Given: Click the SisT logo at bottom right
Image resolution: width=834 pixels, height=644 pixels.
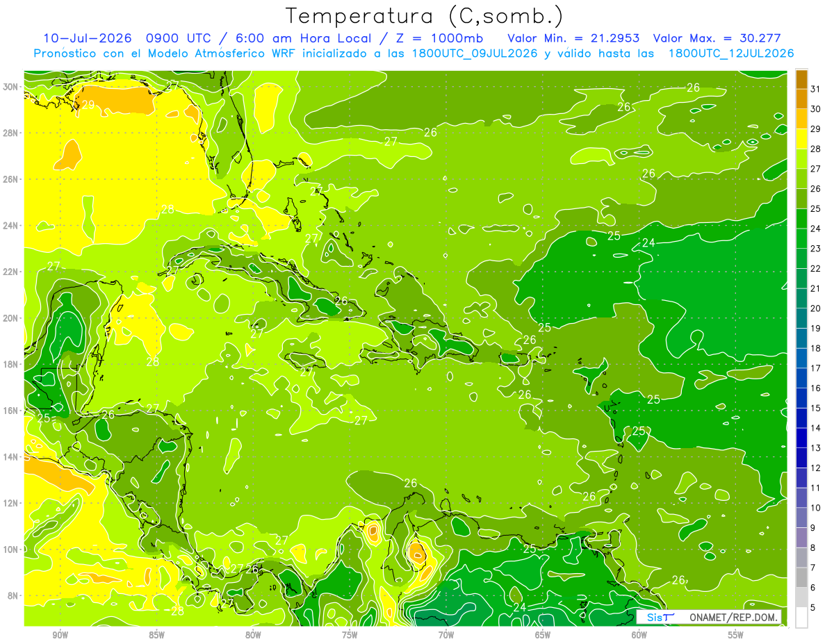Looking at the screenshot, I should click(x=661, y=617).
